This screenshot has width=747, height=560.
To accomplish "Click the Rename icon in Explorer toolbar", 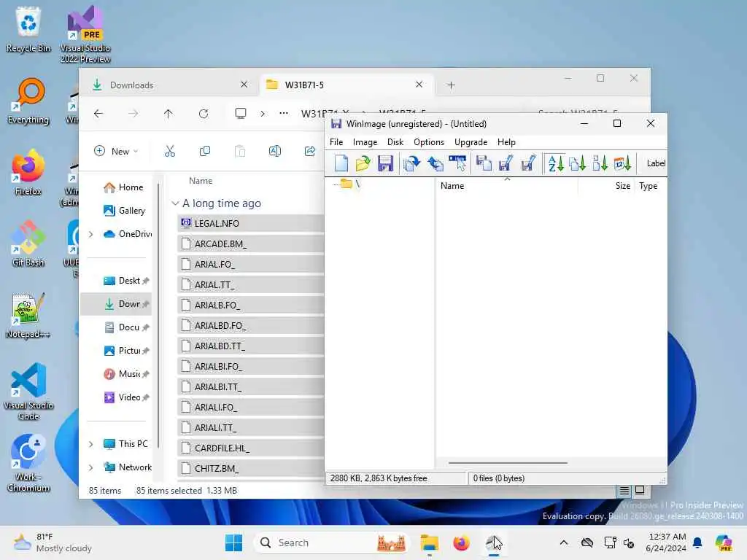I will pyautogui.click(x=275, y=152).
